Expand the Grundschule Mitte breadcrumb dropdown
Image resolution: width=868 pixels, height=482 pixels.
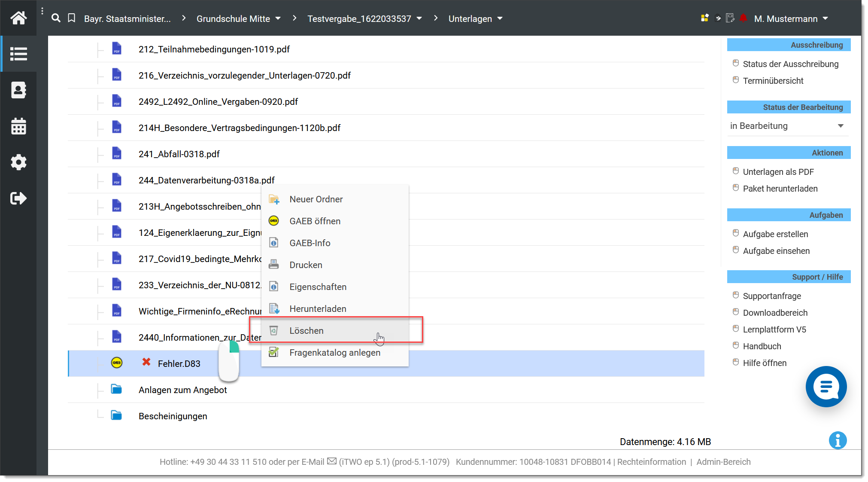click(278, 18)
